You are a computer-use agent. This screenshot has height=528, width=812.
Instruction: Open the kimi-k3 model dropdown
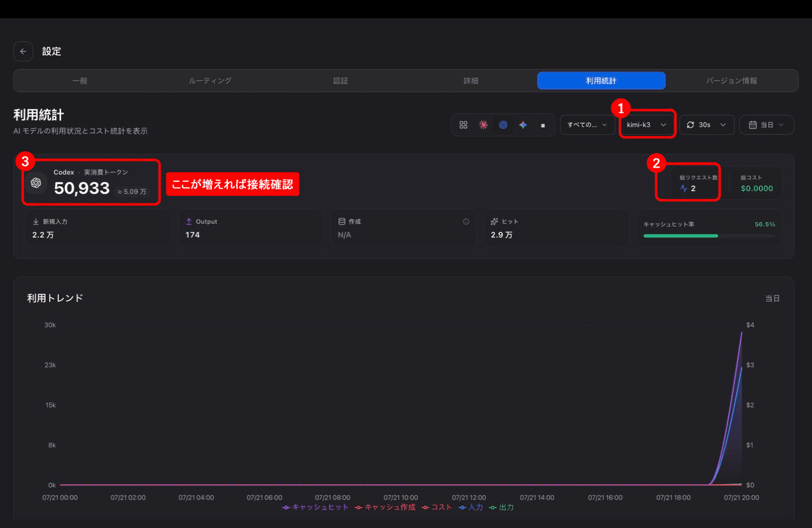(x=647, y=125)
